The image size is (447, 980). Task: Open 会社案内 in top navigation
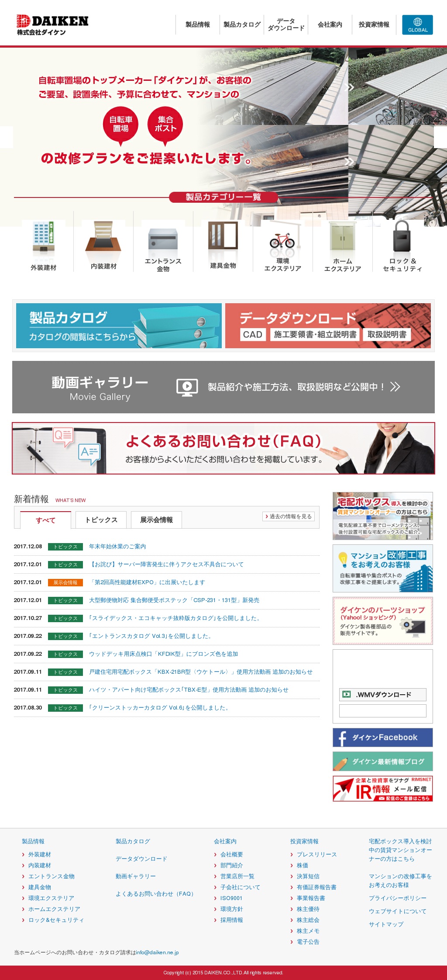tap(330, 24)
